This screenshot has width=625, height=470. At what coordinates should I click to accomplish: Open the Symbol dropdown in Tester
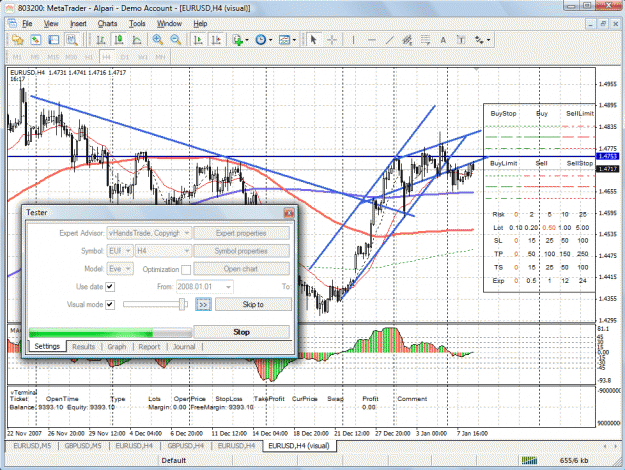coord(120,251)
